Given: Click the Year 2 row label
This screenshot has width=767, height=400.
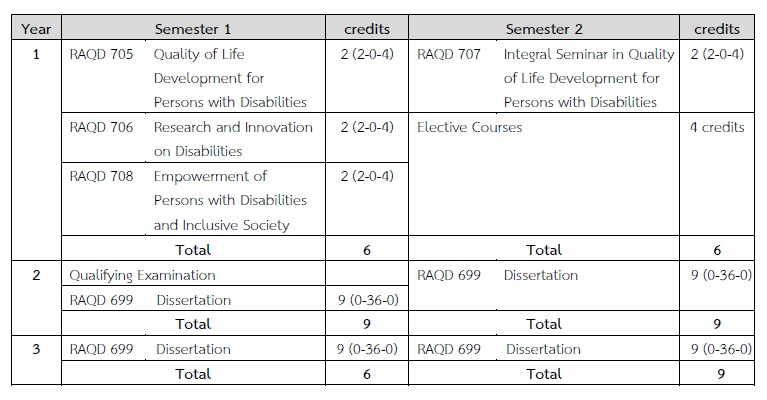Looking at the screenshot, I should click(36, 274).
